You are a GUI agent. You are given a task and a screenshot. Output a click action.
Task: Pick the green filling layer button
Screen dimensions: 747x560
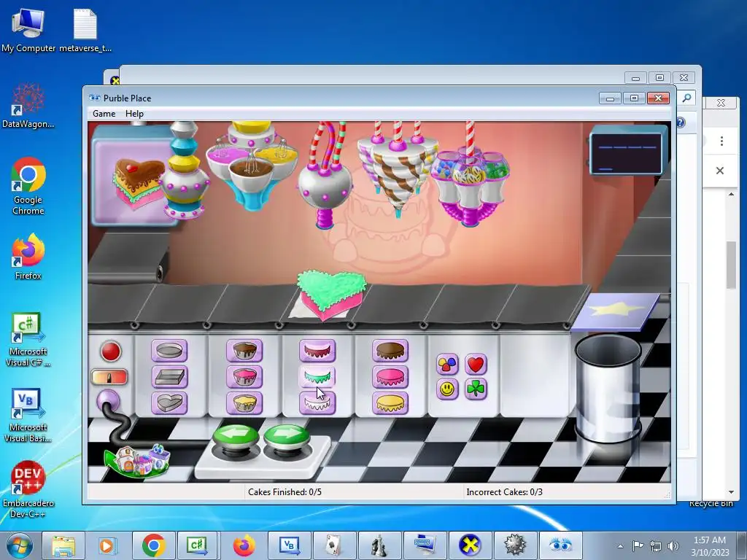[x=317, y=377]
